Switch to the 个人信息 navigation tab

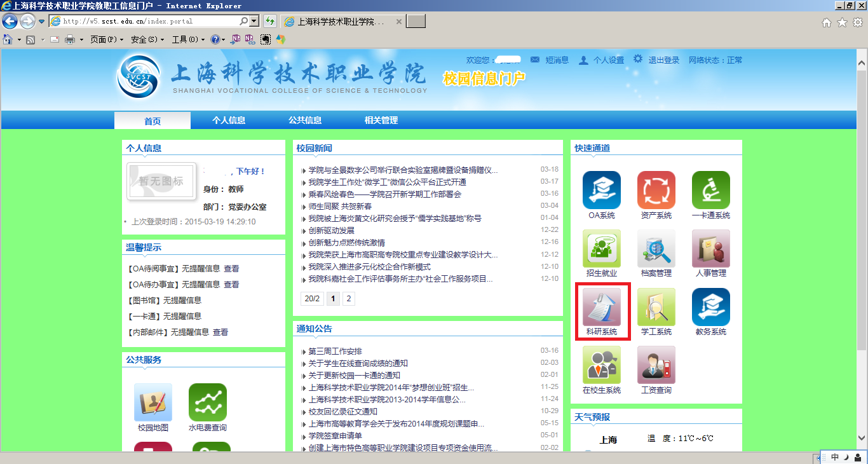tap(229, 120)
